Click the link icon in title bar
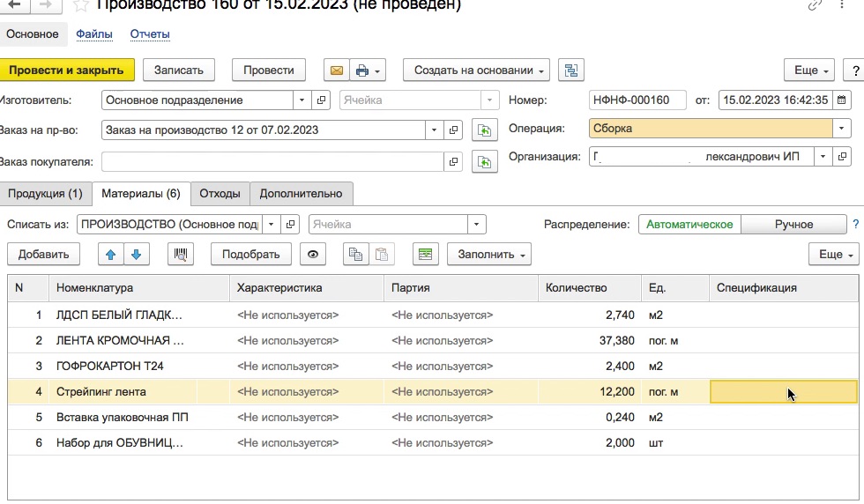Viewport: 864px width, 504px height. 815,5
